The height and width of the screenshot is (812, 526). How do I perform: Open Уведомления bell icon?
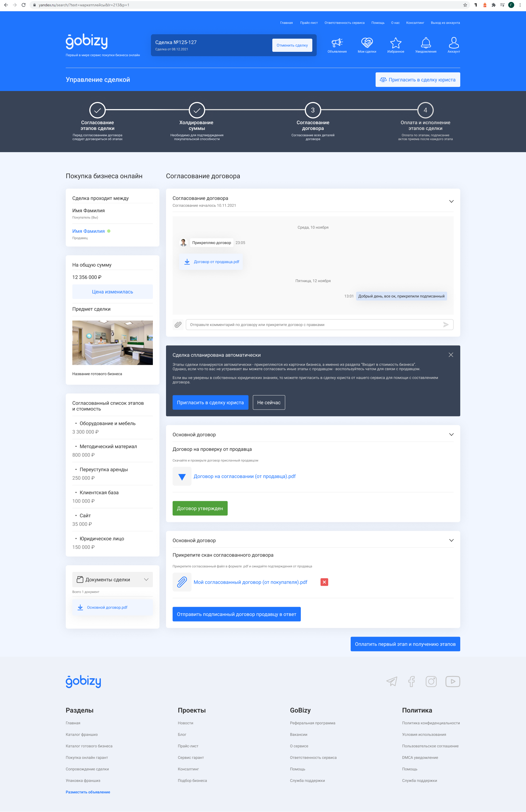(x=425, y=43)
